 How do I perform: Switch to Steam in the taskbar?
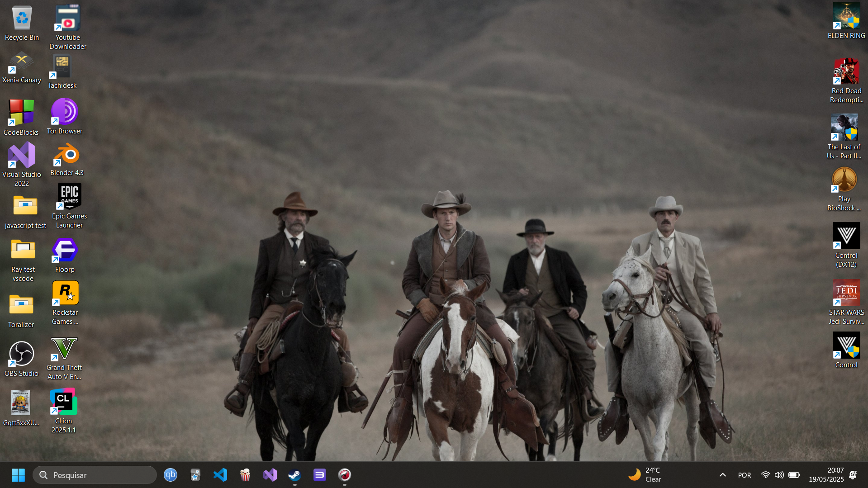295,475
